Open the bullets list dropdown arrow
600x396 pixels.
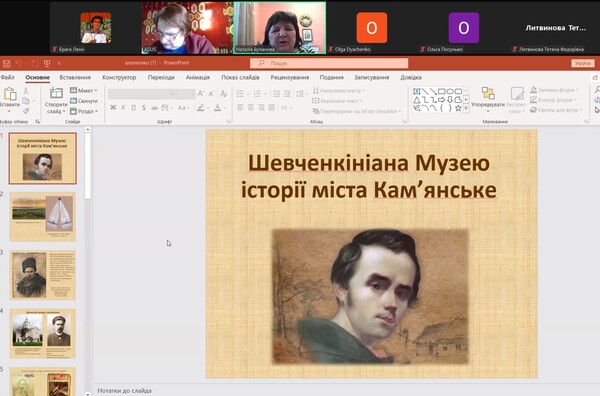[248, 94]
